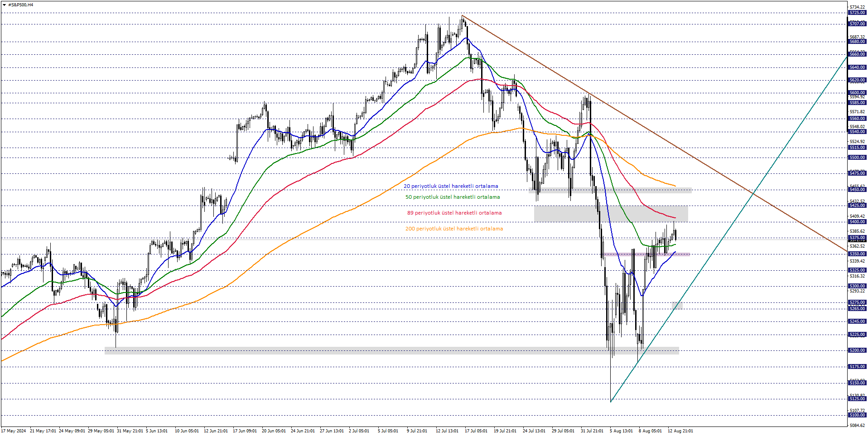Click the 5500.00 price level label
Viewport: 868px width, 436px height.
pos(857,158)
